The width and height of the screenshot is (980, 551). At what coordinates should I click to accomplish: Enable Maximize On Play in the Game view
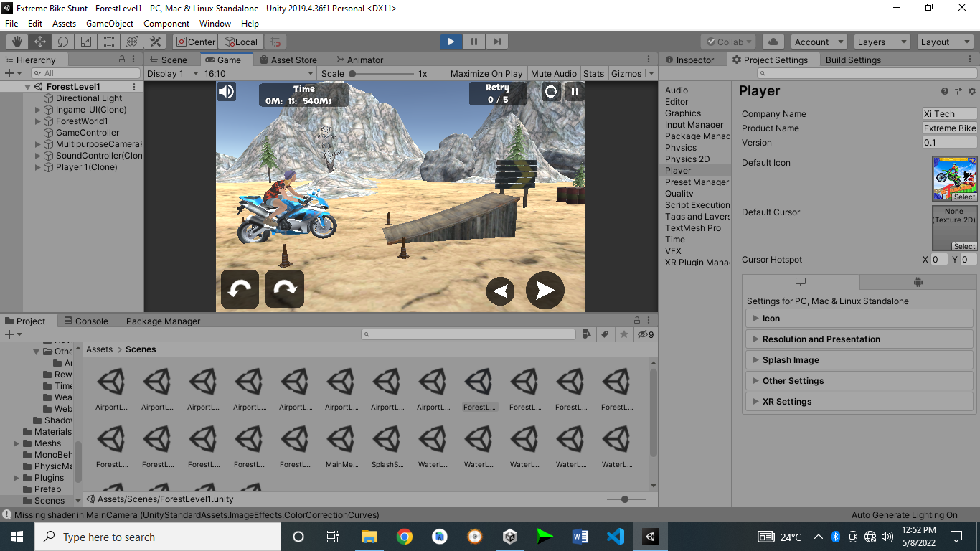tap(486, 72)
